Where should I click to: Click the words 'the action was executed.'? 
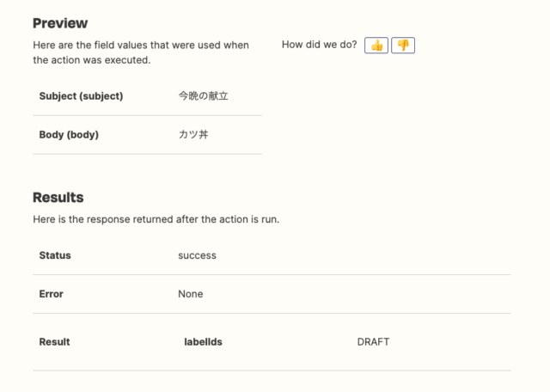[92, 60]
